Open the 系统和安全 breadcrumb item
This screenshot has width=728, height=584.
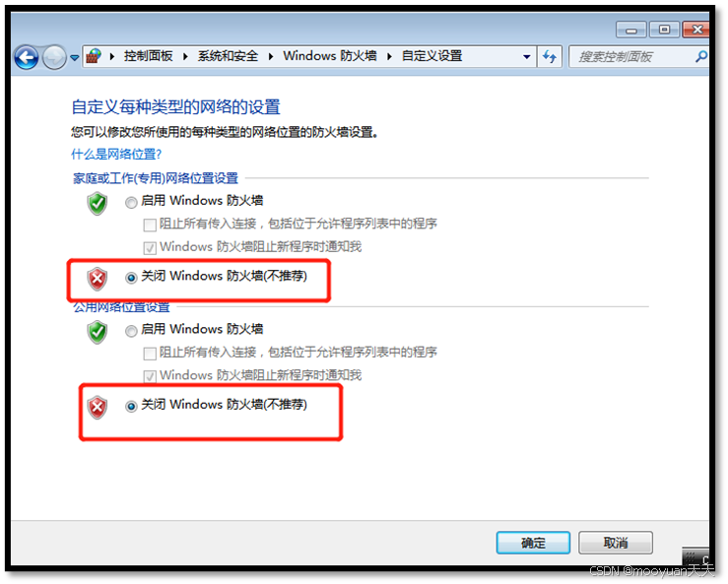click(x=228, y=56)
